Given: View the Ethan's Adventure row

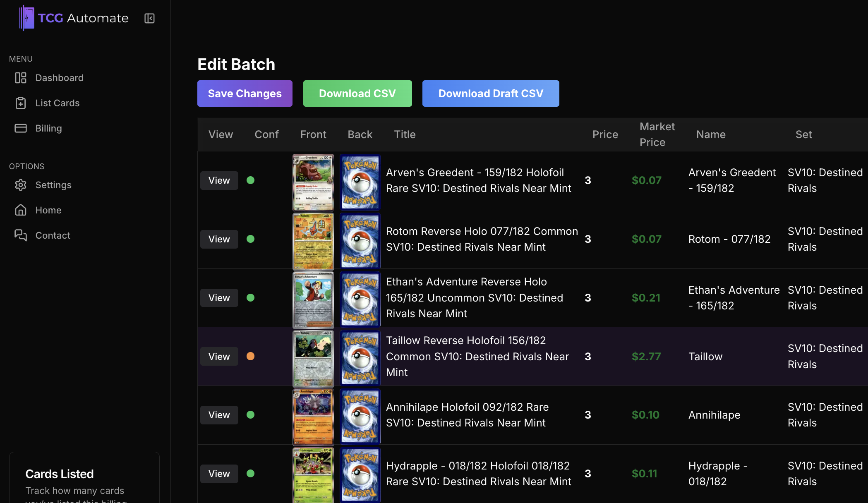Looking at the screenshot, I should tap(219, 298).
